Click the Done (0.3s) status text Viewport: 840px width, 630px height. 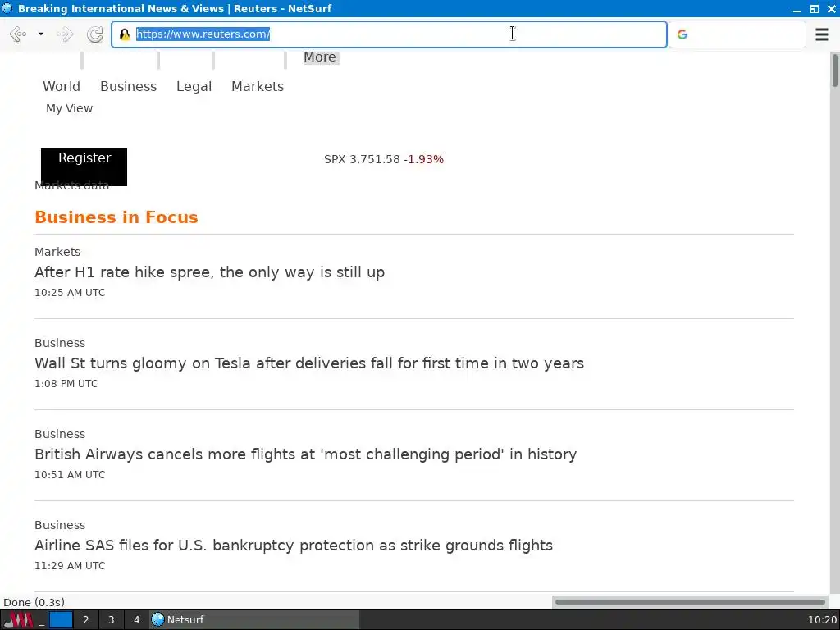point(34,602)
